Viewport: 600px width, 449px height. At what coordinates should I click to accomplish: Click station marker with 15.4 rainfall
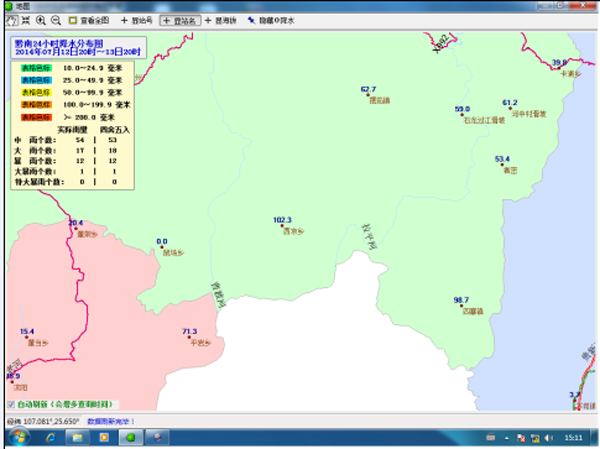(27, 337)
